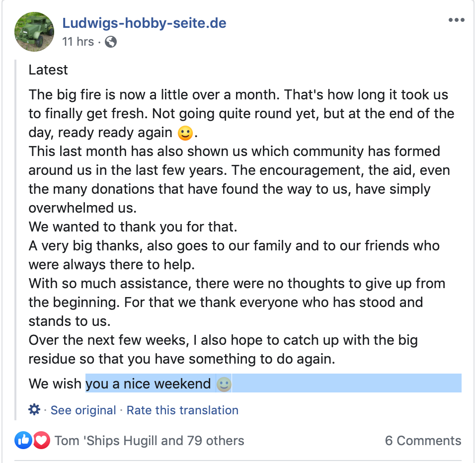Click the line "We wanted to thank you for that."
This screenshot has height=463, width=476.
point(133,227)
